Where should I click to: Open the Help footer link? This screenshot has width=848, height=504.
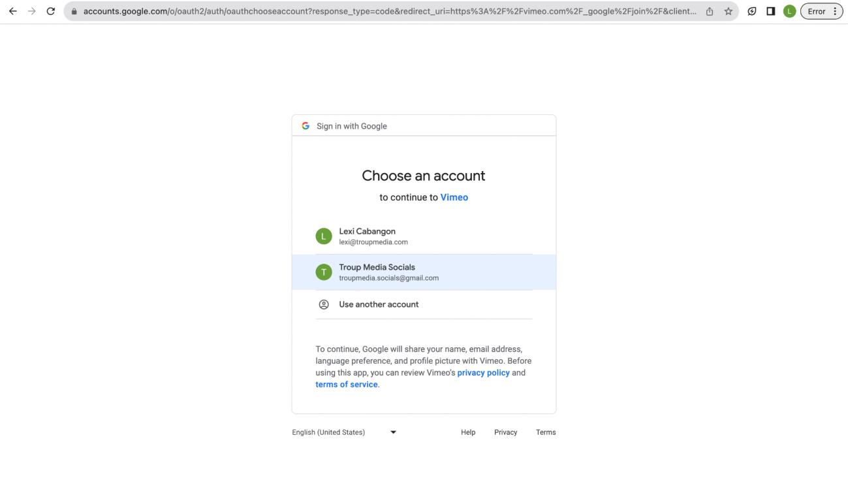(468, 432)
